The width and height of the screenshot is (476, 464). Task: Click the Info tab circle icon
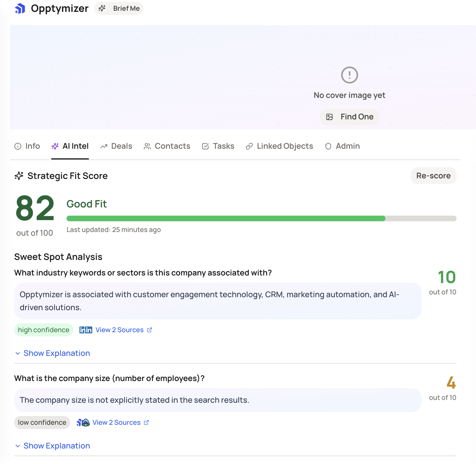(x=18, y=146)
